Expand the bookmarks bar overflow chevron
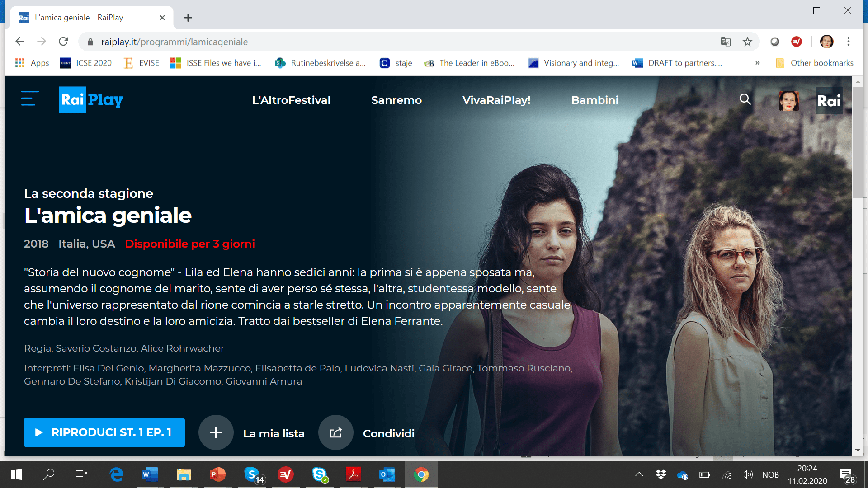This screenshot has height=488, width=868. (x=758, y=63)
